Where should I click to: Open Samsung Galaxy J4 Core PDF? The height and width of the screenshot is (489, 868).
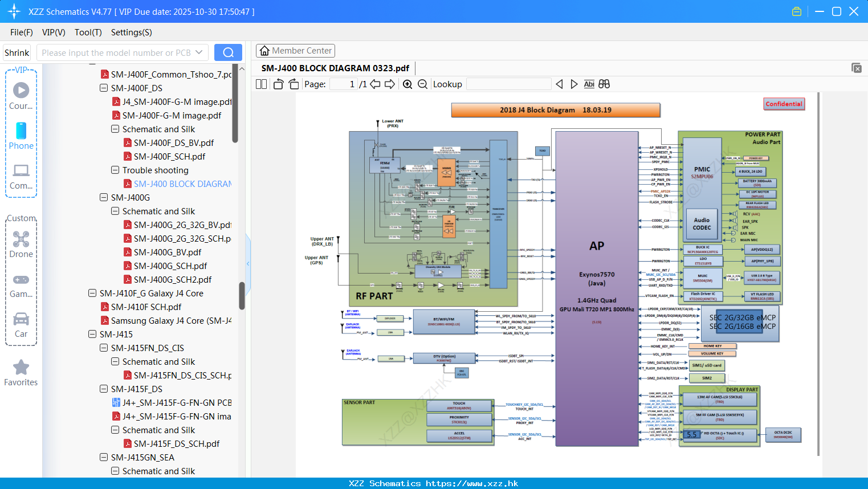166,320
